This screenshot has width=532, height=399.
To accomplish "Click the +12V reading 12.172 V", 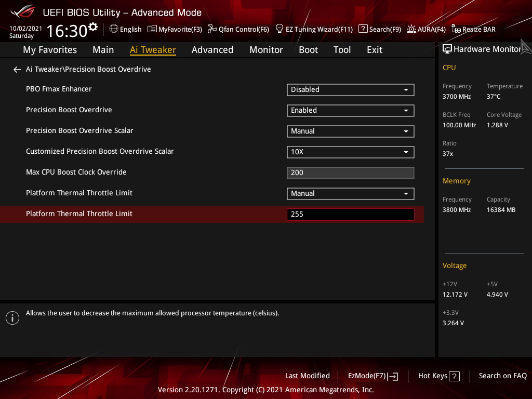I will pos(455,295).
